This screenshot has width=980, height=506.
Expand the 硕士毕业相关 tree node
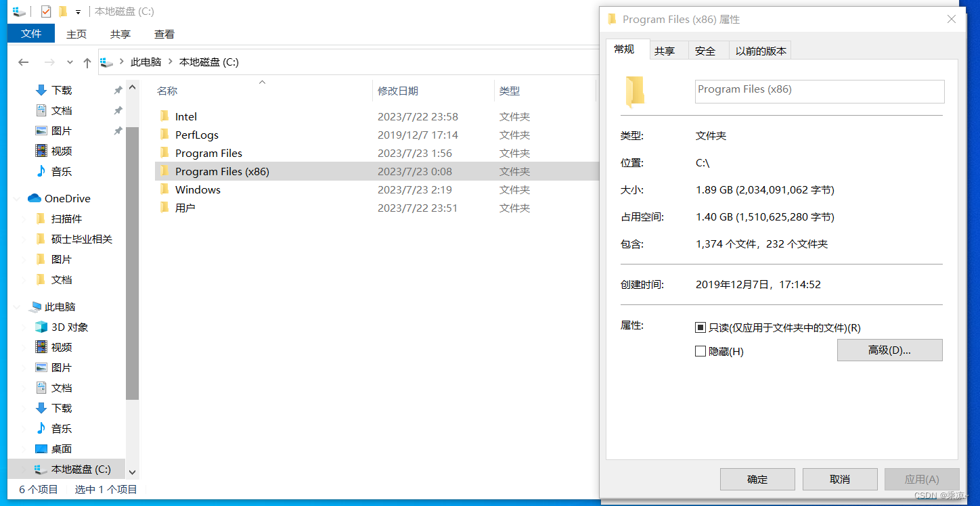(x=24, y=239)
